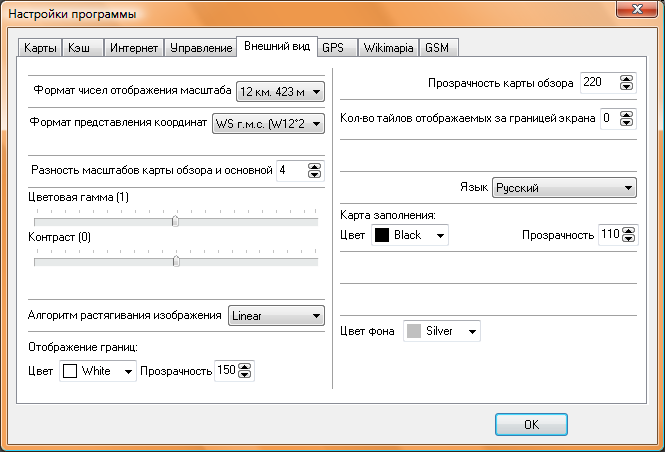Go to the Управление tab
Screen dimensions: 665x452
tap(200, 48)
